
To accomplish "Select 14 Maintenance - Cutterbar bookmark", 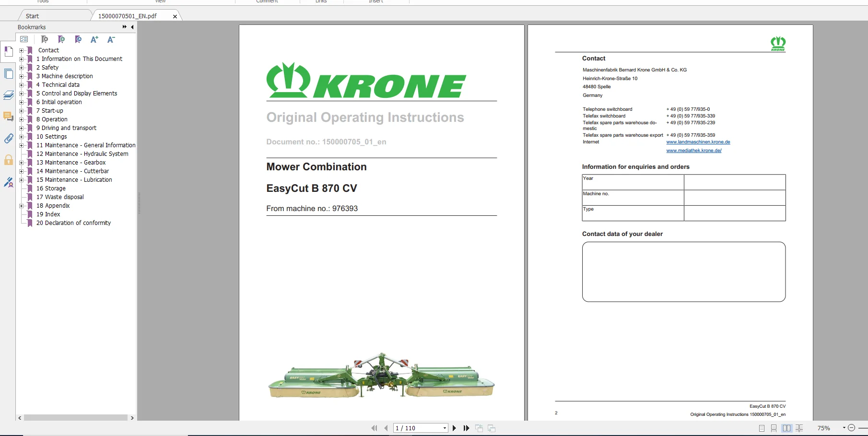I will (x=72, y=171).
